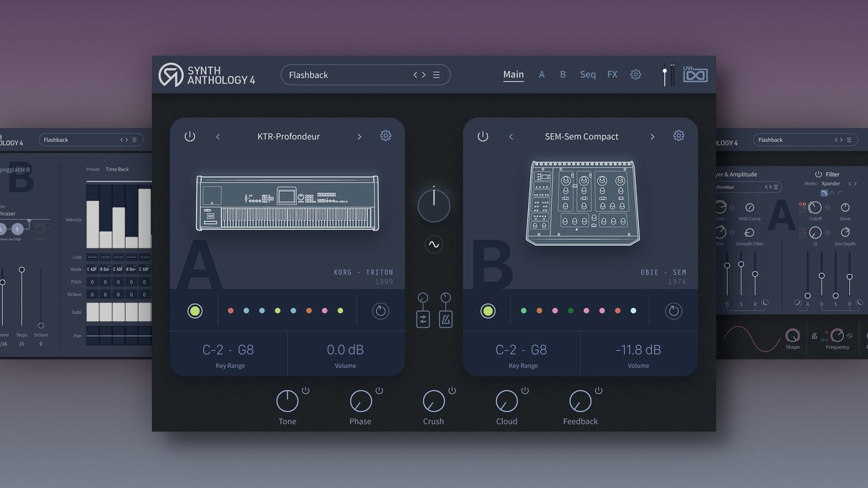Open layer B settings gear for SEM-Sem Compact
Image resolution: width=868 pixels, height=488 pixels.
[678, 136]
